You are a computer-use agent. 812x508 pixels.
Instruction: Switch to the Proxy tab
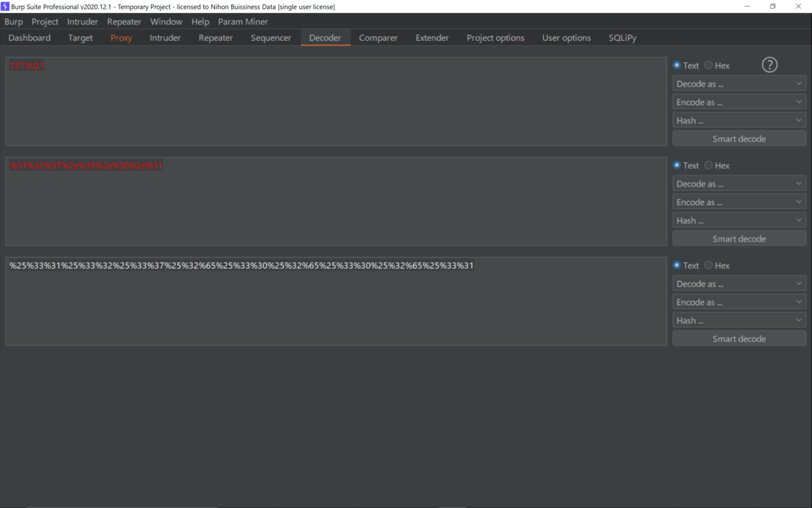(x=122, y=38)
